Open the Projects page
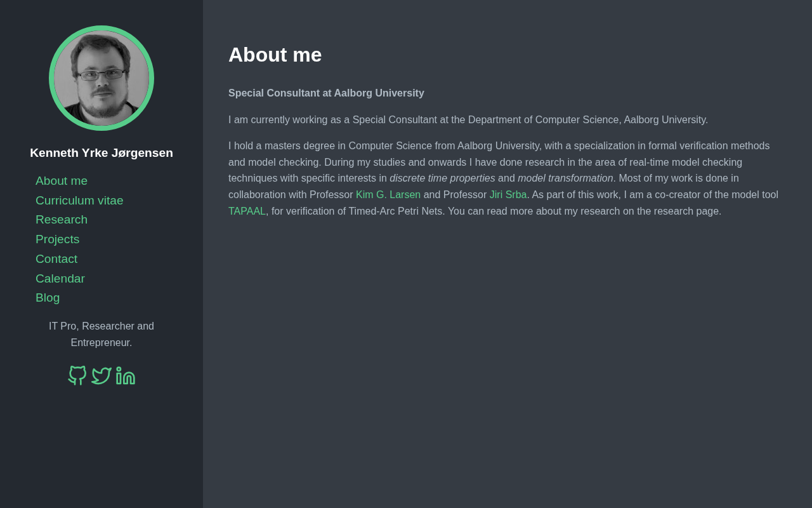Image resolution: width=812 pixels, height=508 pixels. click(57, 239)
